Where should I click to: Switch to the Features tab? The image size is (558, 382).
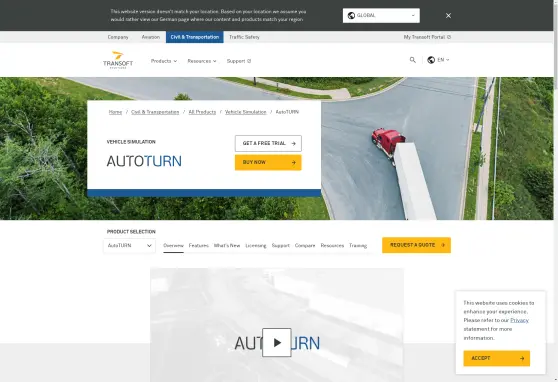point(199,246)
